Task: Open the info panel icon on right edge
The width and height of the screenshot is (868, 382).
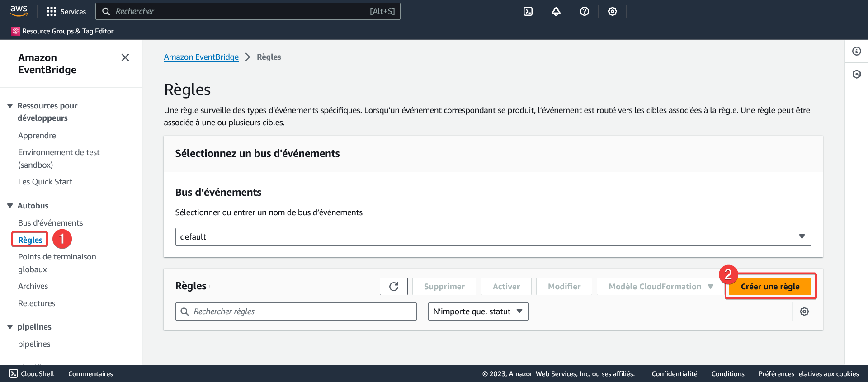Action: tap(857, 51)
